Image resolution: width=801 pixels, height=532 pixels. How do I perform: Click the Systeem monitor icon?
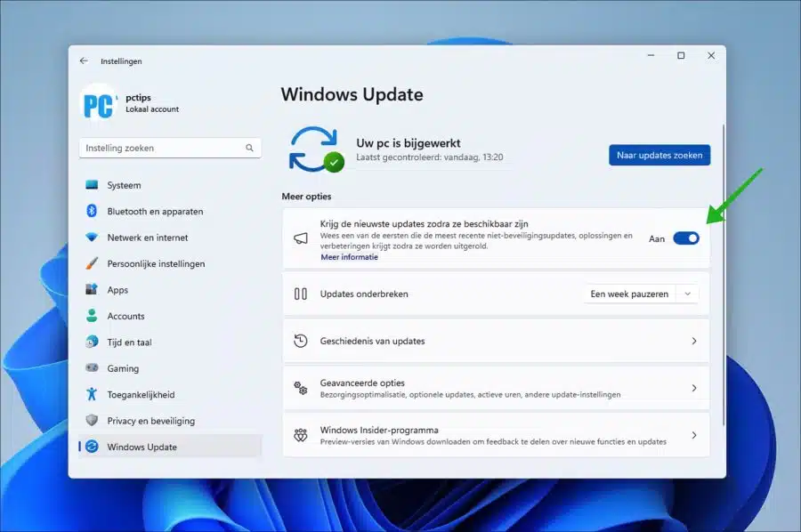pyautogui.click(x=92, y=185)
